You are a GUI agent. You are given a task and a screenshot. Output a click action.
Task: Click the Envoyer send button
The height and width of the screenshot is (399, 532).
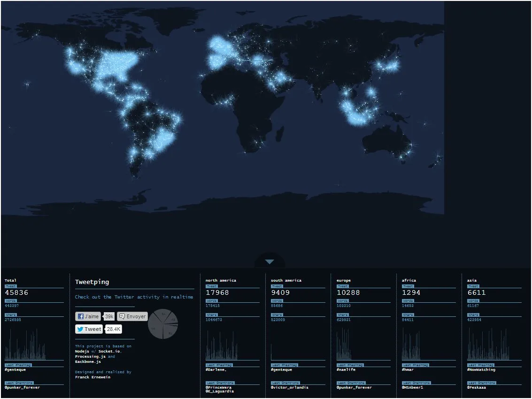(x=132, y=316)
